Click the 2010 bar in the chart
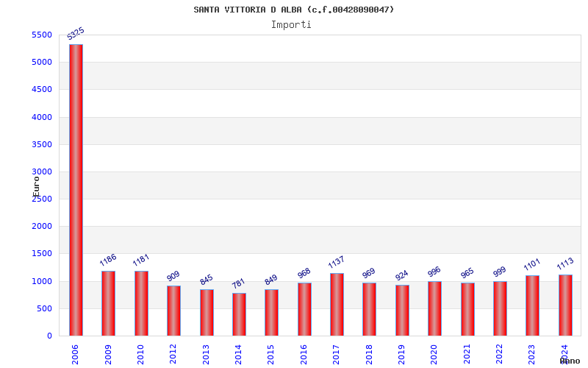Screen dimensions: 588x368 click(141, 303)
